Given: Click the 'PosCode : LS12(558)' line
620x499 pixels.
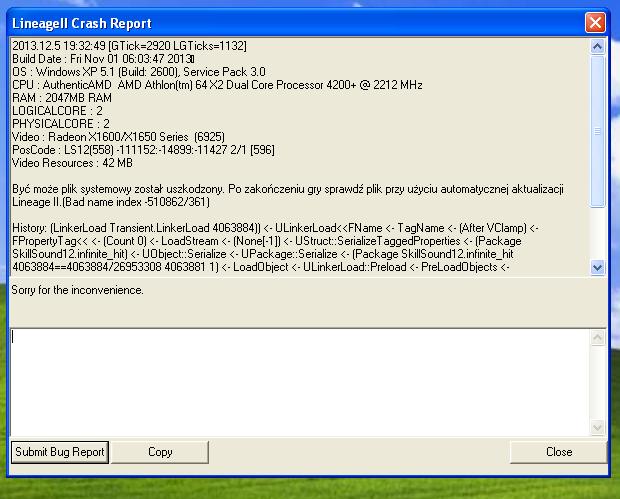Looking at the screenshot, I should 143,150.
